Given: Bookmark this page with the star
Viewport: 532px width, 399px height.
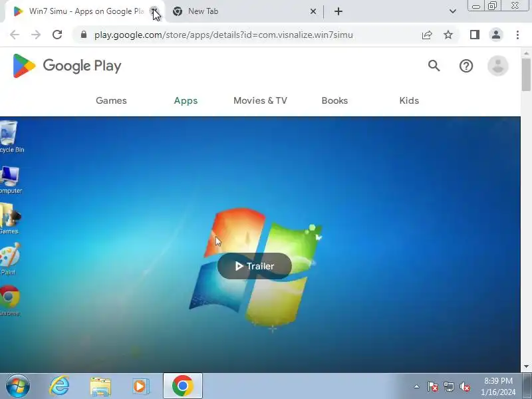Looking at the screenshot, I should click(448, 35).
